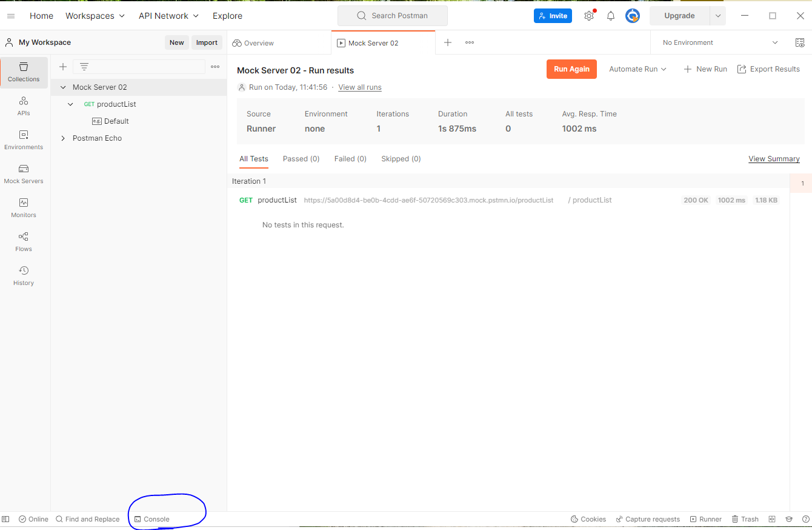Select the Passed (0) tab
This screenshot has width=812, height=530.
click(x=301, y=159)
